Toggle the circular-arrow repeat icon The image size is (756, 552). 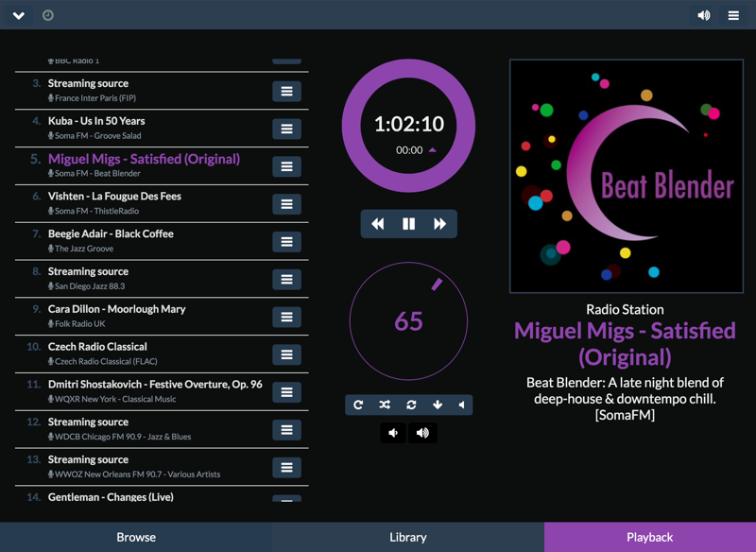(x=358, y=405)
